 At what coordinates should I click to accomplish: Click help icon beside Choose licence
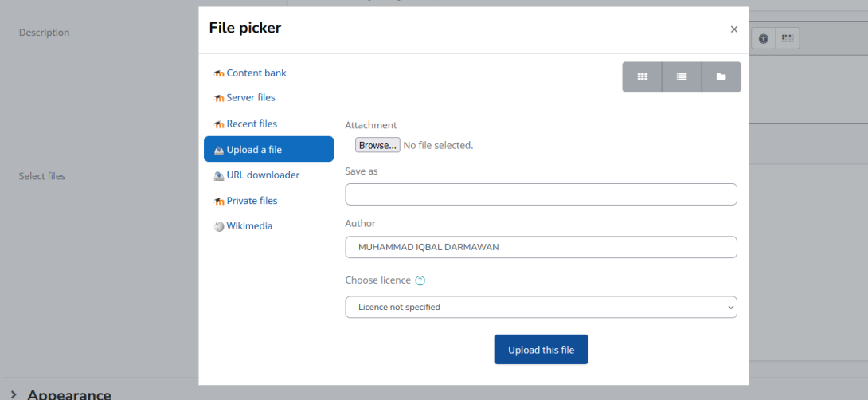click(420, 280)
